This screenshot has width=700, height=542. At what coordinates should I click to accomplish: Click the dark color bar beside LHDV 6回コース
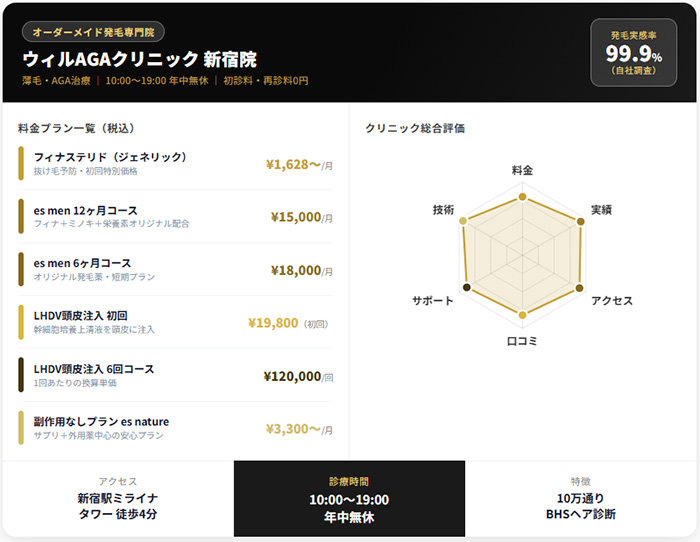(x=21, y=375)
